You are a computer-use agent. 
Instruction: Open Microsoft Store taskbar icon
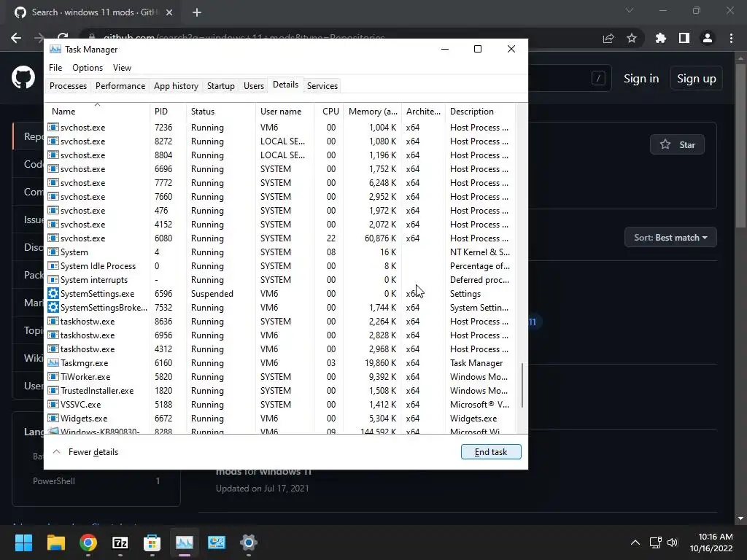(x=152, y=542)
